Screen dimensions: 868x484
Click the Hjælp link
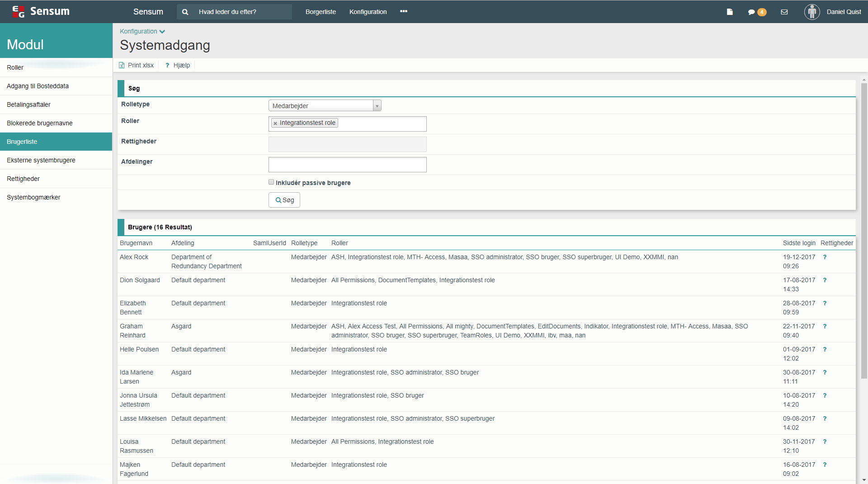tap(182, 65)
